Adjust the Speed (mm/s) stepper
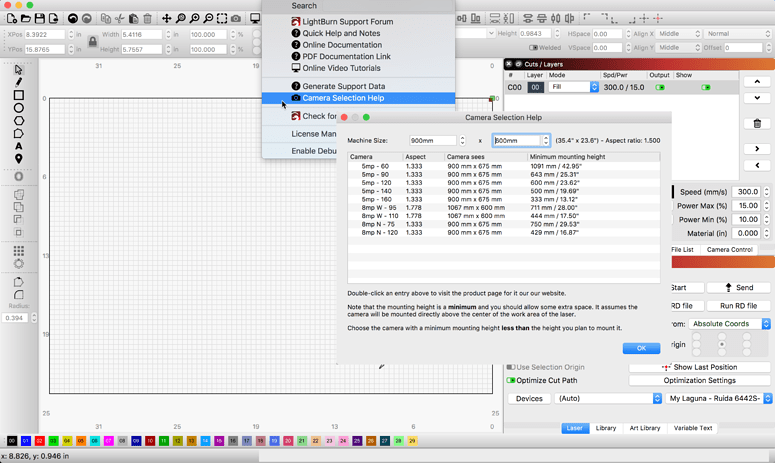 (x=767, y=192)
